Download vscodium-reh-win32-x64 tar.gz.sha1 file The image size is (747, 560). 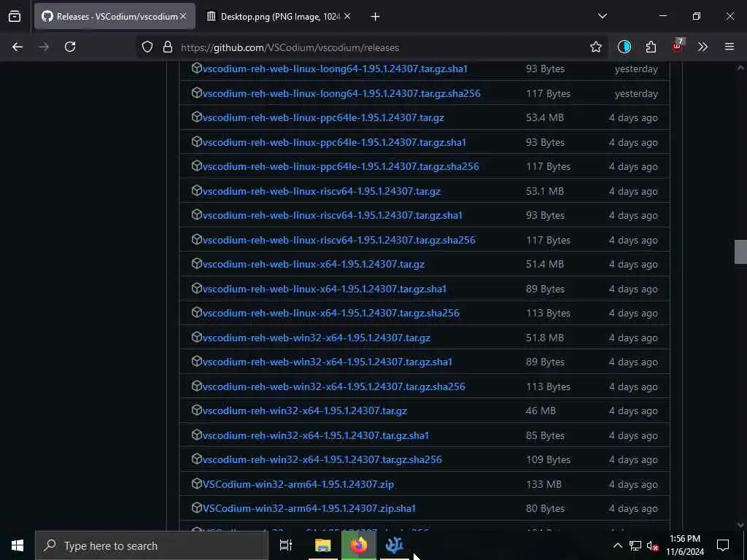315,435
